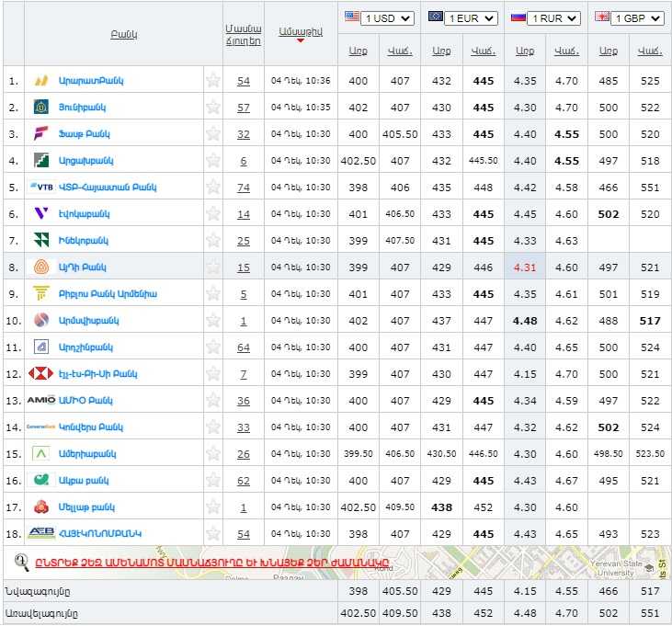Click the AEB logo in the last row

[41, 534]
